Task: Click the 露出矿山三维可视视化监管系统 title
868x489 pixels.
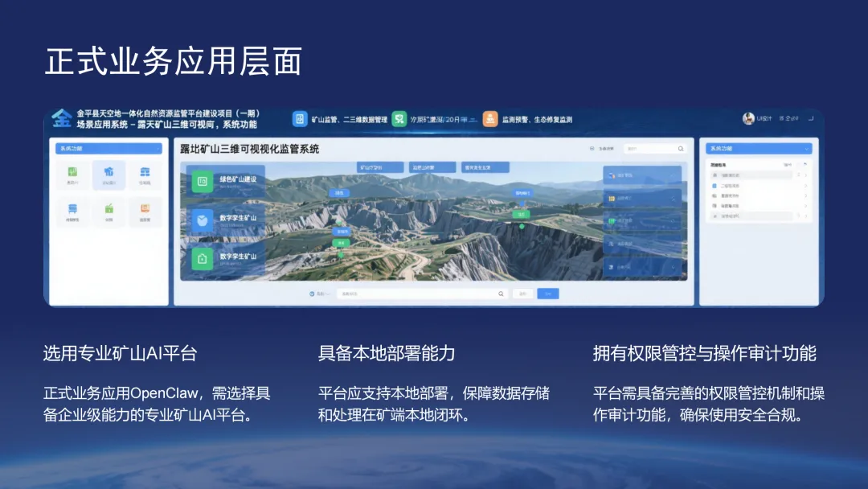Action: (x=250, y=149)
